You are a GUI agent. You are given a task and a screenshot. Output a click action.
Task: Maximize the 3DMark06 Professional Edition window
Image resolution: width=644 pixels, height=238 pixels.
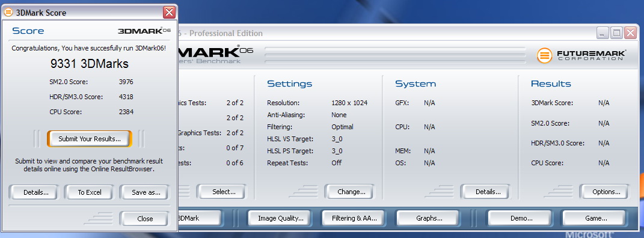pyautogui.click(x=616, y=33)
